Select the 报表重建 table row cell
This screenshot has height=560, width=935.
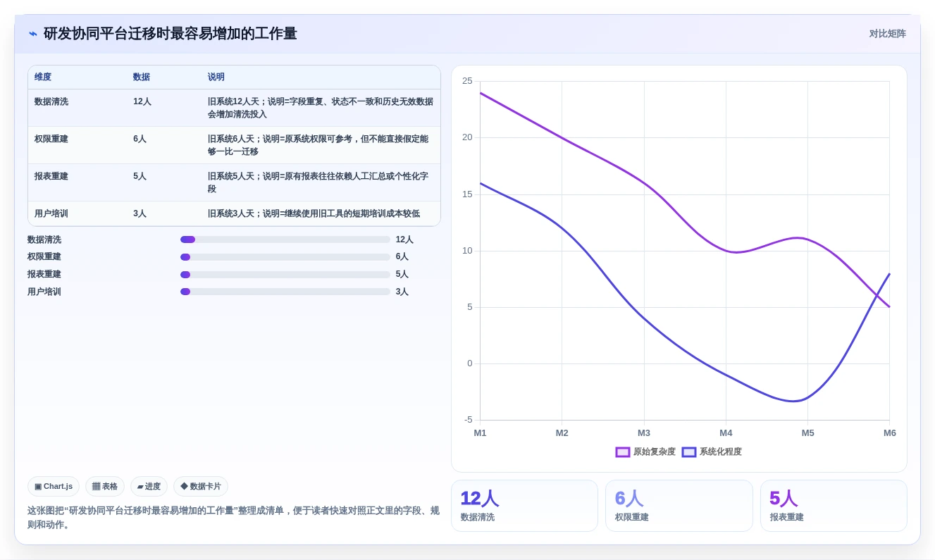tap(51, 176)
